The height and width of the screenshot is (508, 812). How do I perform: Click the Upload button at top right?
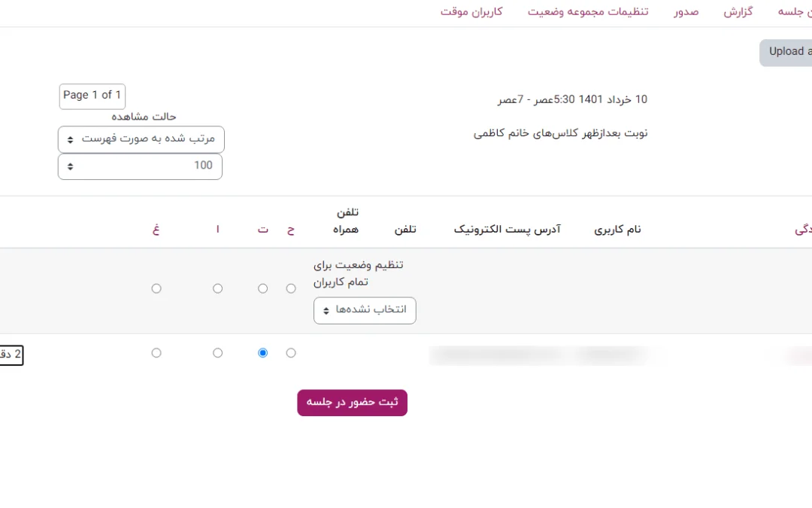point(788,52)
